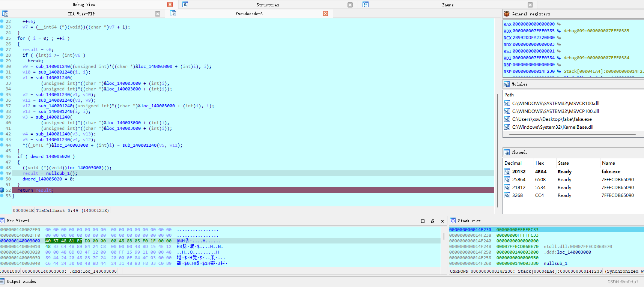Image resolution: width=644 pixels, height=287 pixels.
Task: Click the General registers bug icon
Action: coord(507,14)
